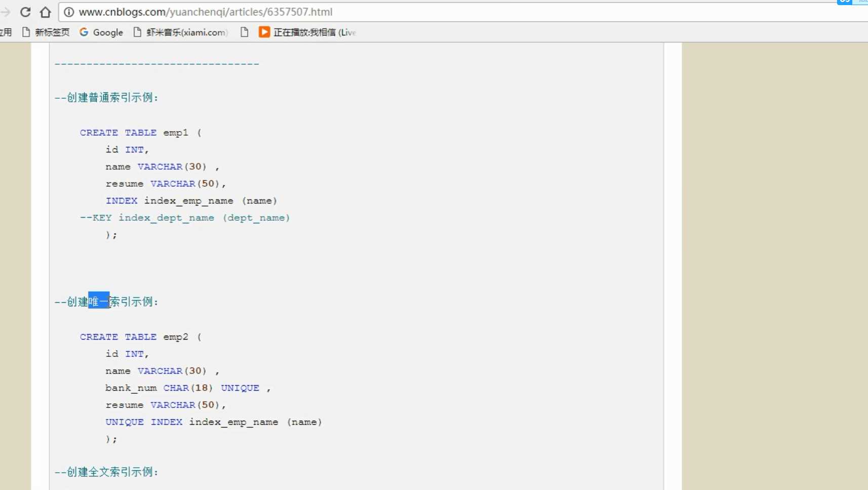The image size is (868, 490).
Task: Click bank_num CHAR(18) UNIQUE line
Action: coord(188,388)
